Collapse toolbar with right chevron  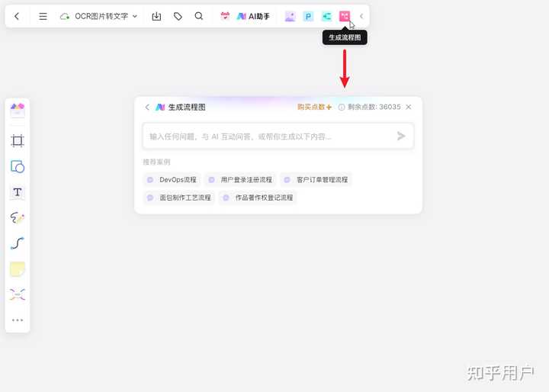click(x=361, y=16)
